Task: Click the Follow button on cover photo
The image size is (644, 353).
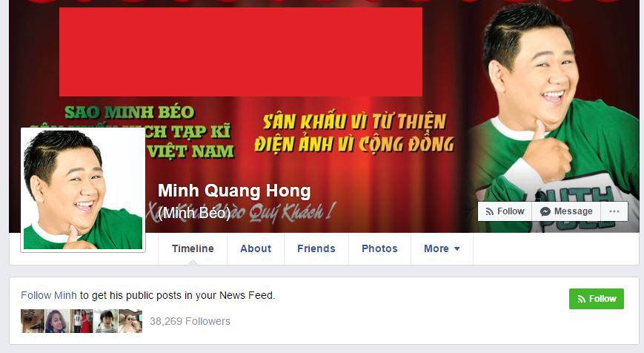Action: coord(505,211)
